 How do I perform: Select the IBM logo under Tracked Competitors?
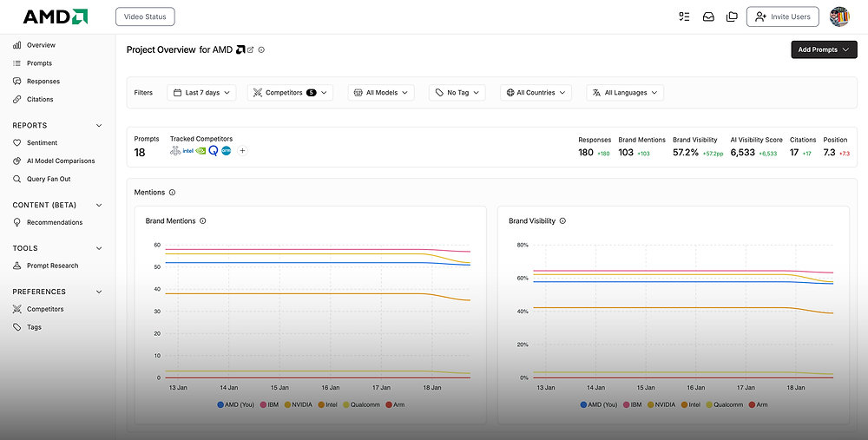point(175,150)
